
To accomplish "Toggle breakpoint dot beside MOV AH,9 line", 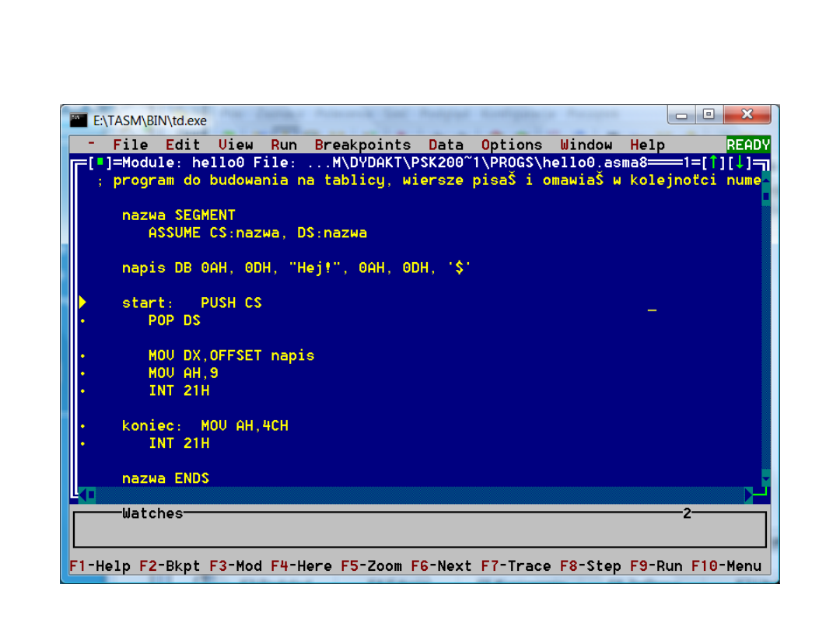I will [82, 373].
